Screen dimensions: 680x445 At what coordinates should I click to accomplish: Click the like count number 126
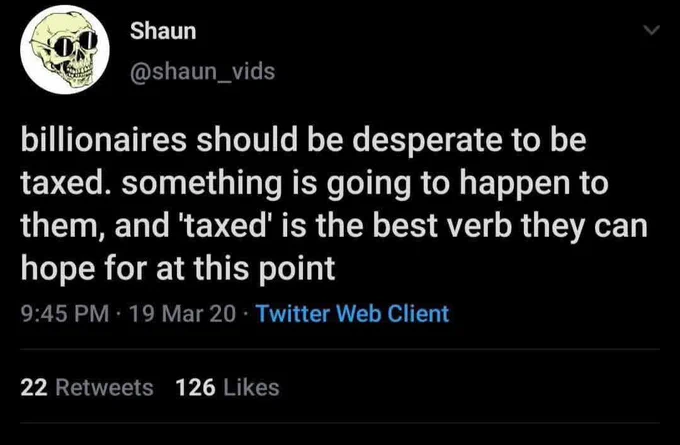(x=195, y=387)
